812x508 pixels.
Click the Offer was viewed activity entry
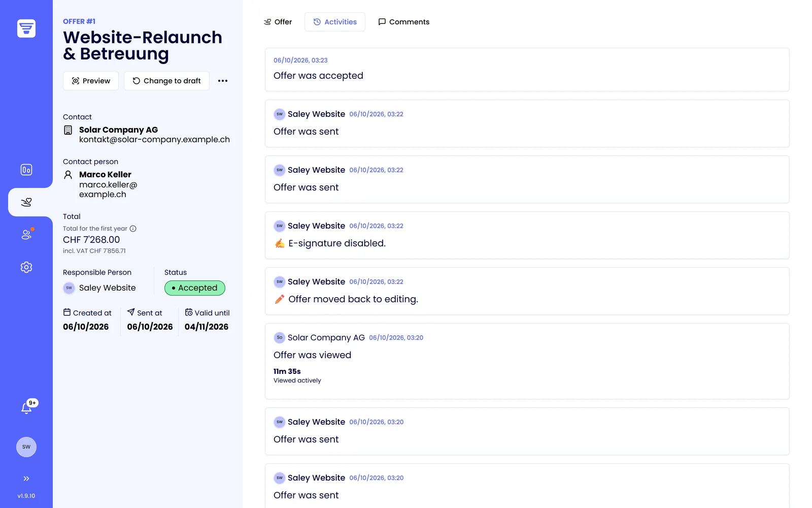(x=527, y=361)
